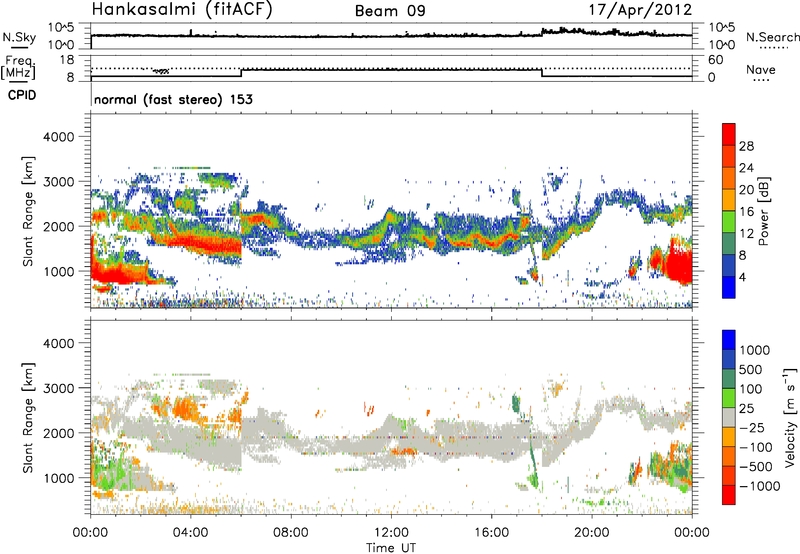Click the 18 tick on frequency axis

point(67,60)
